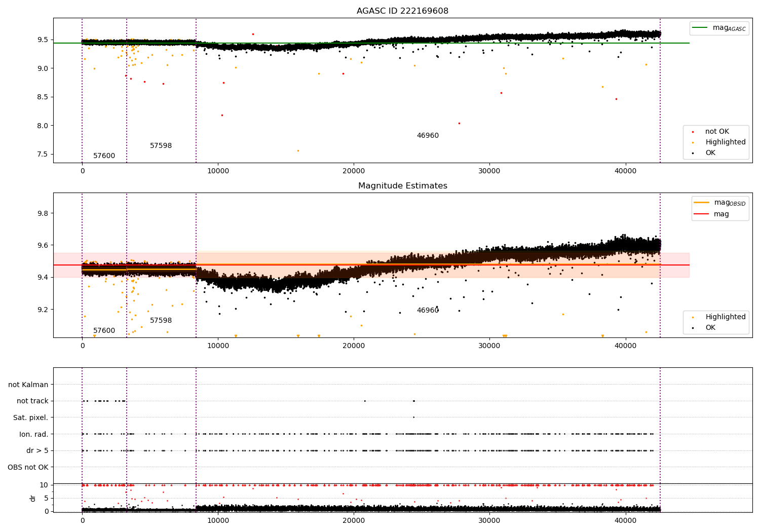
Task: Click the 'not Kalman' row label
Action: click(x=28, y=385)
